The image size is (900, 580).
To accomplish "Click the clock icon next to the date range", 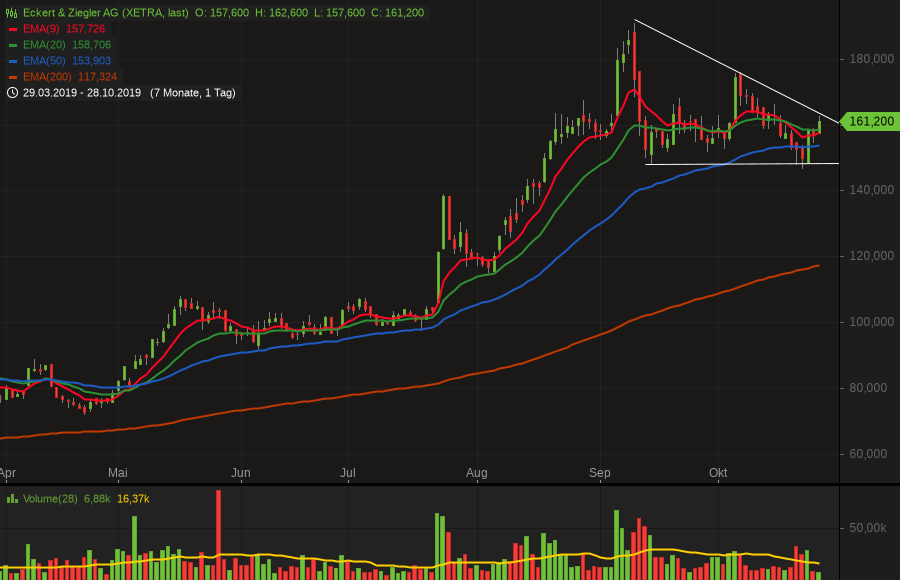I will 11,93.
